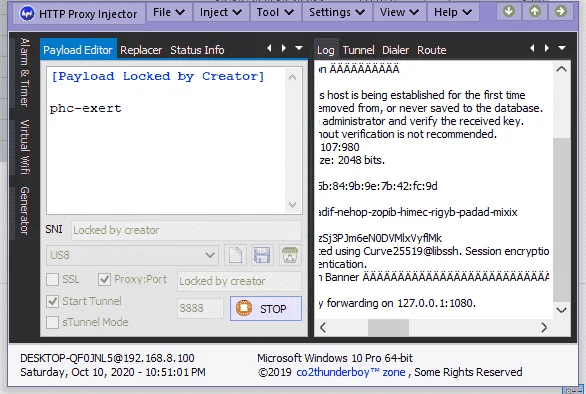Switch to the Status Info tab
586x394 pixels.
pyautogui.click(x=197, y=50)
